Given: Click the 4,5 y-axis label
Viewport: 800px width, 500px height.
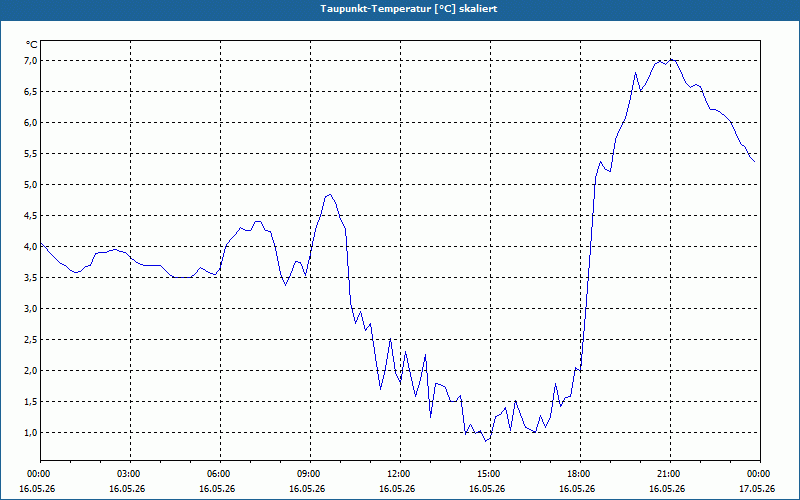Looking at the screenshot, I should pos(31,216).
